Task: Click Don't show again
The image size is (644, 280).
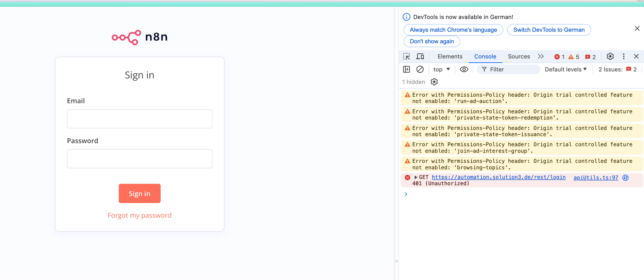Action: [x=432, y=41]
